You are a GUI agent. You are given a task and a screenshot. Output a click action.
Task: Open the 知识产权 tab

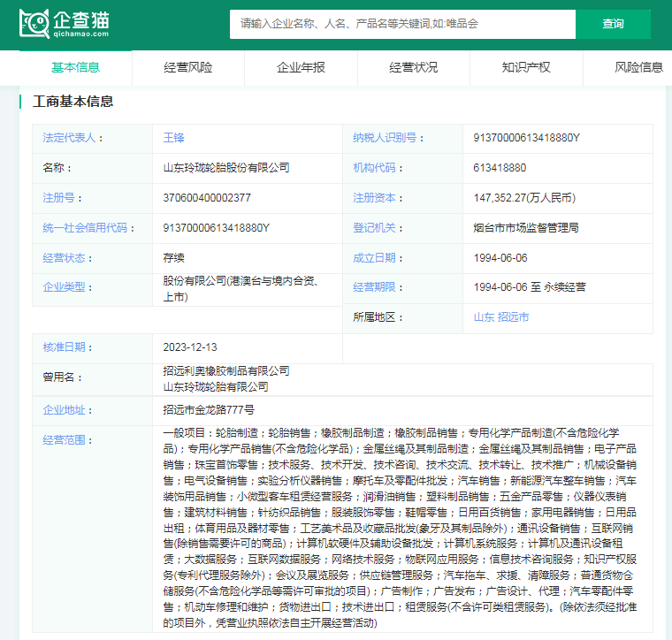pos(526,67)
